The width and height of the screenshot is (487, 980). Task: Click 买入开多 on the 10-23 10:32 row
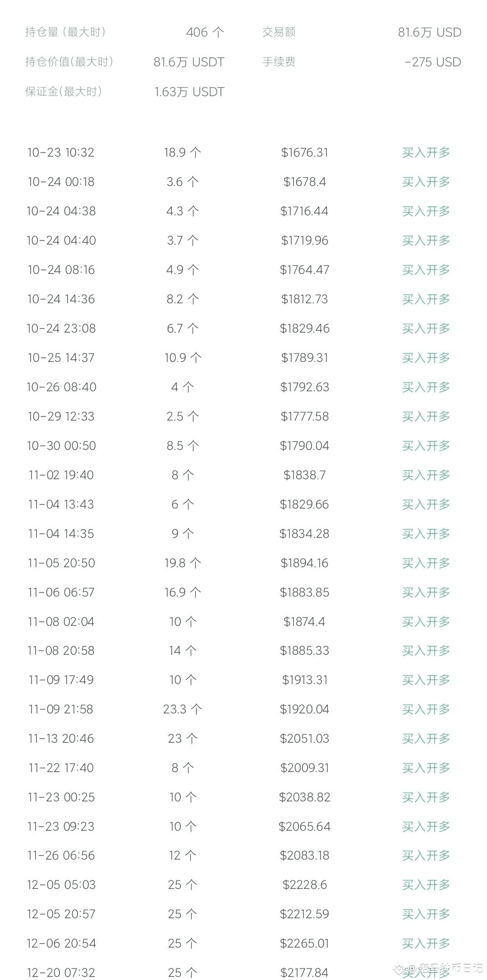point(426,153)
